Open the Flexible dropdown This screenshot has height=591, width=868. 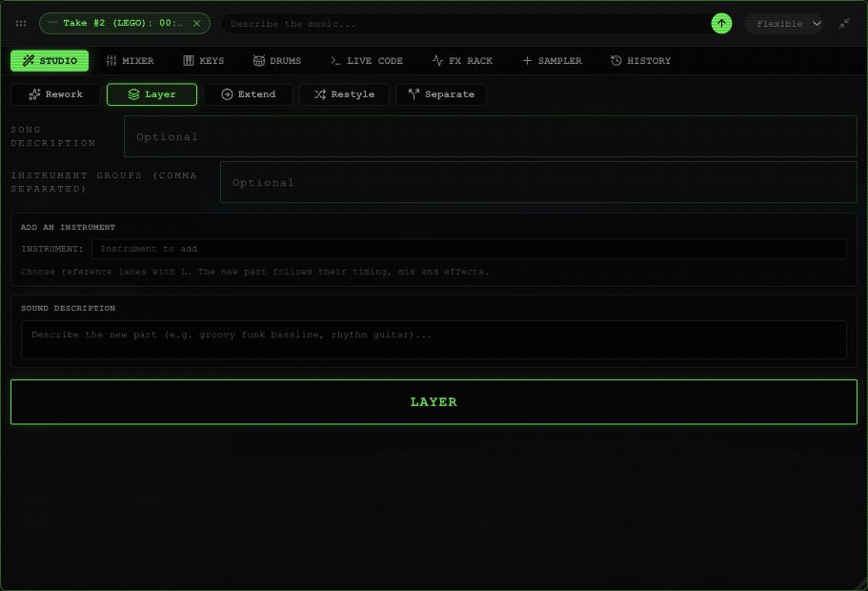click(x=784, y=23)
